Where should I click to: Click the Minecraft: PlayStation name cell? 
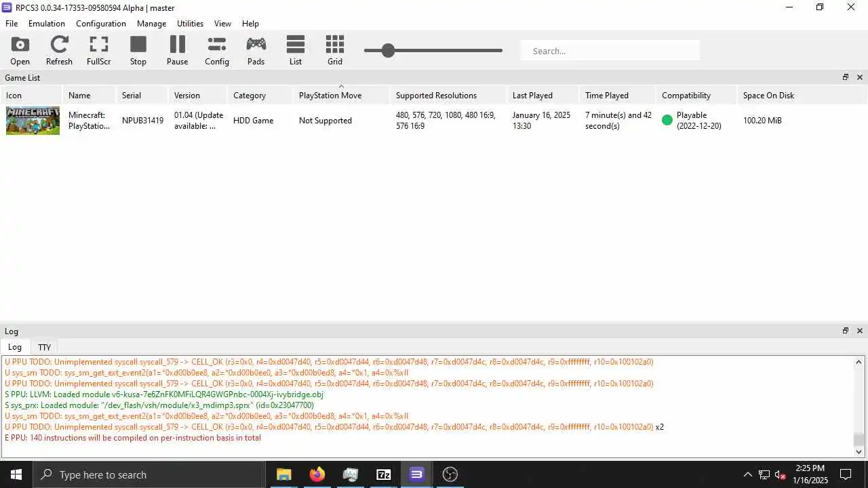click(x=90, y=121)
